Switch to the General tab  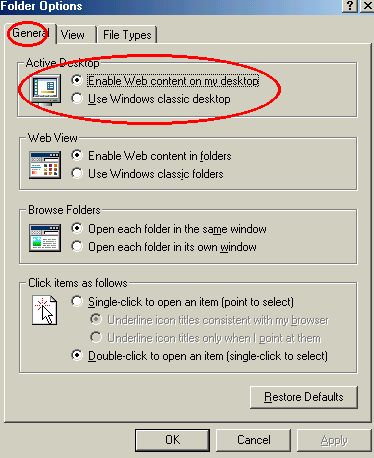point(30,33)
